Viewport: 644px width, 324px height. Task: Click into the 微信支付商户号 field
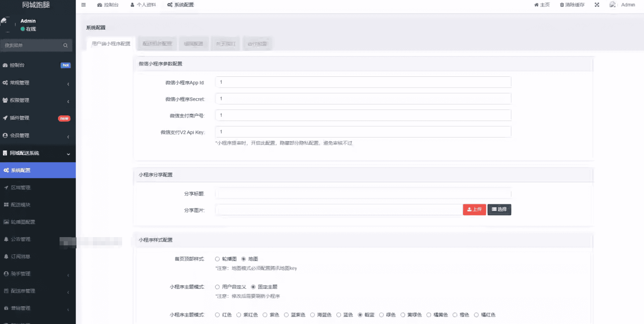pyautogui.click(x=363, y=115)
